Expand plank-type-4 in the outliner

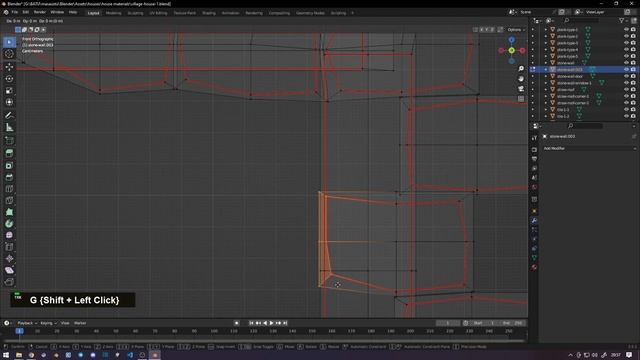(546, 49)
